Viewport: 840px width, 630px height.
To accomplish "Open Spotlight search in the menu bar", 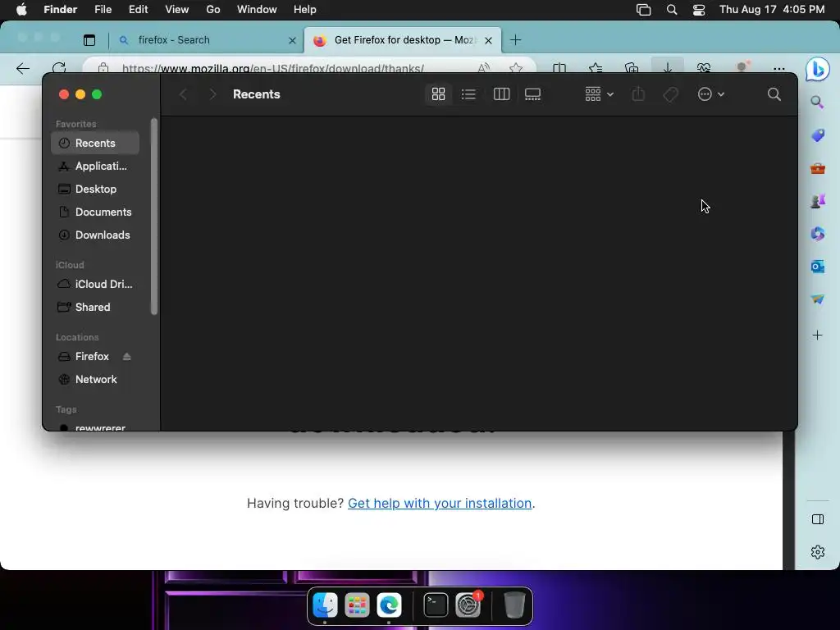I will (x=672, y=10).
